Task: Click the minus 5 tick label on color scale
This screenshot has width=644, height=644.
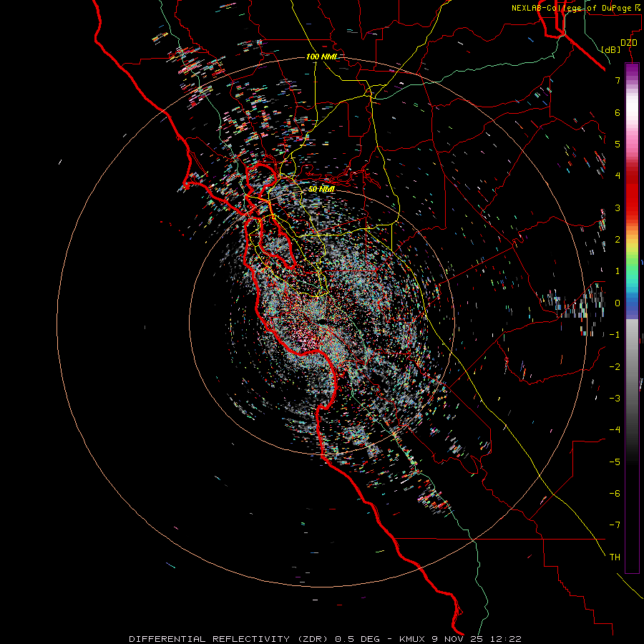Action: click(x=615, y=462)
